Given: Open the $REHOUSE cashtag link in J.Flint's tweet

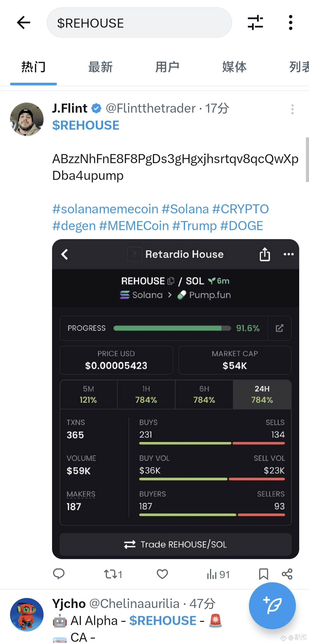Looking at the screenshot, I should click(86, 125).
